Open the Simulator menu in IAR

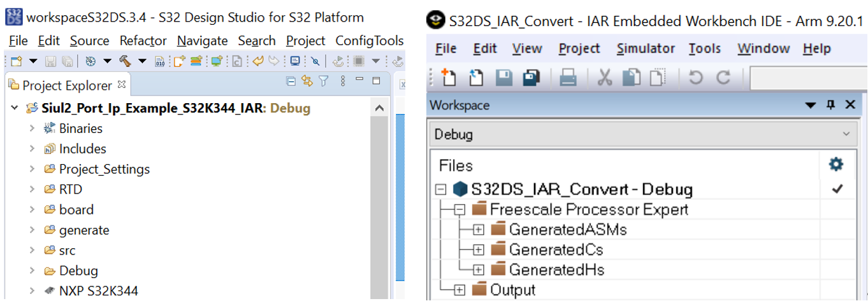(x=646, y=48)
